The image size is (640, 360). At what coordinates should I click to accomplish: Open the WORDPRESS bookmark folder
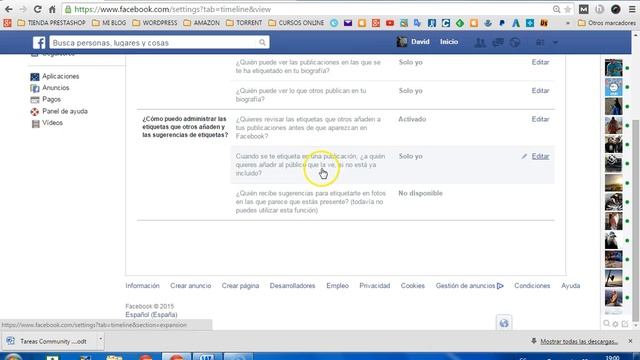click(155, 23)
